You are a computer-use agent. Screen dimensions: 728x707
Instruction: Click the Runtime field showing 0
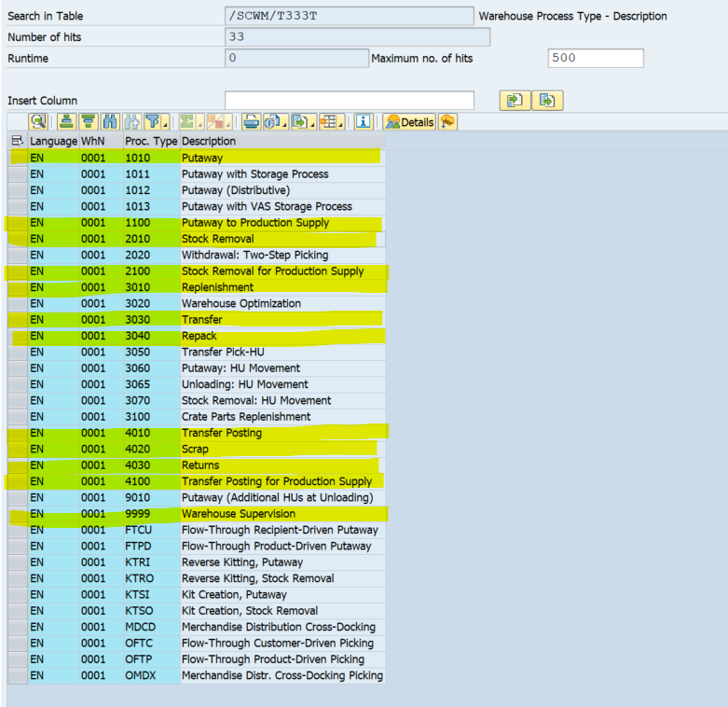pos(296,58)
